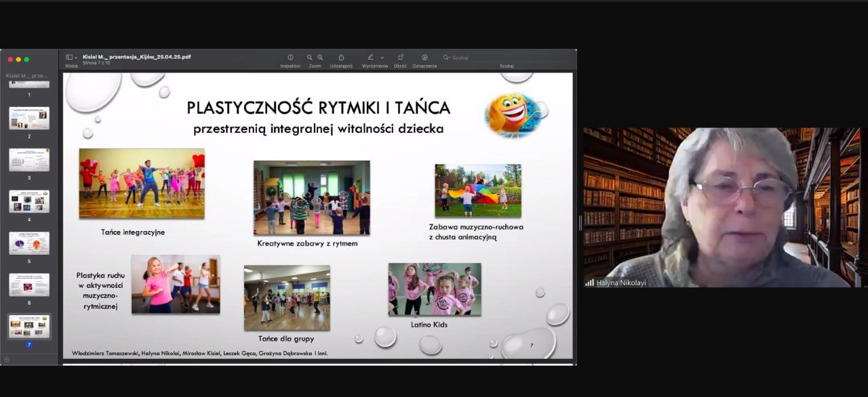
Task: Open the Udostępnij share menu
Action: pos(341,58)
